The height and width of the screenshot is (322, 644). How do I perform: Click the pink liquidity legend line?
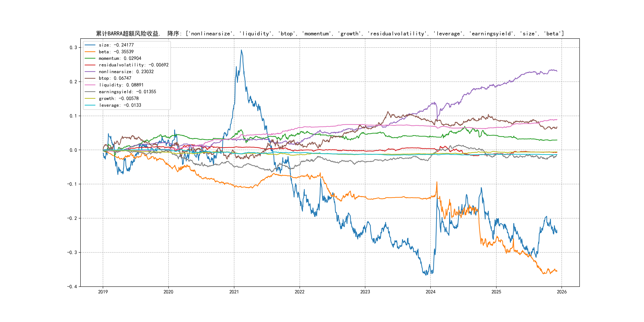pos(90,85)
